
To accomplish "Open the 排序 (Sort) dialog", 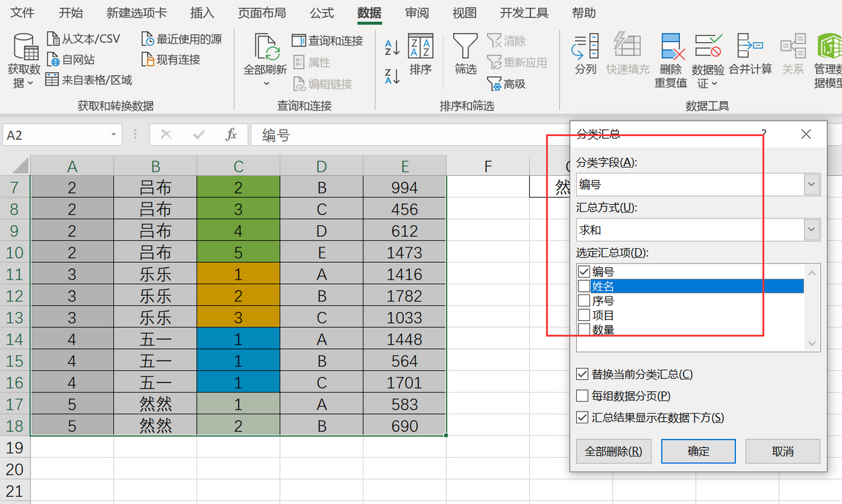I will (421, 55).
